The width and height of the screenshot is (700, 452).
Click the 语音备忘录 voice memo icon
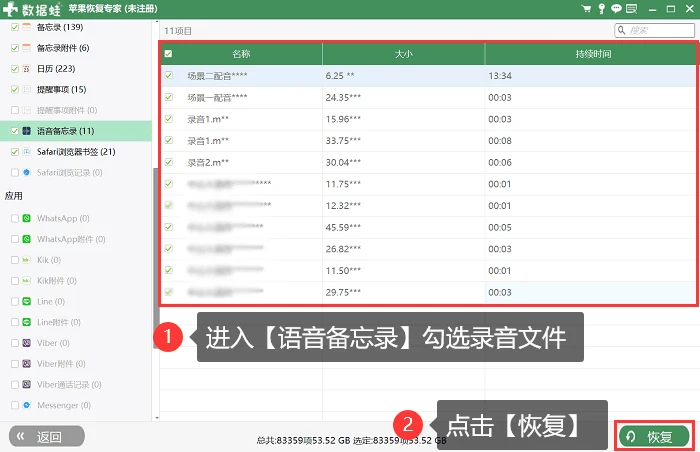click(27, 131)
